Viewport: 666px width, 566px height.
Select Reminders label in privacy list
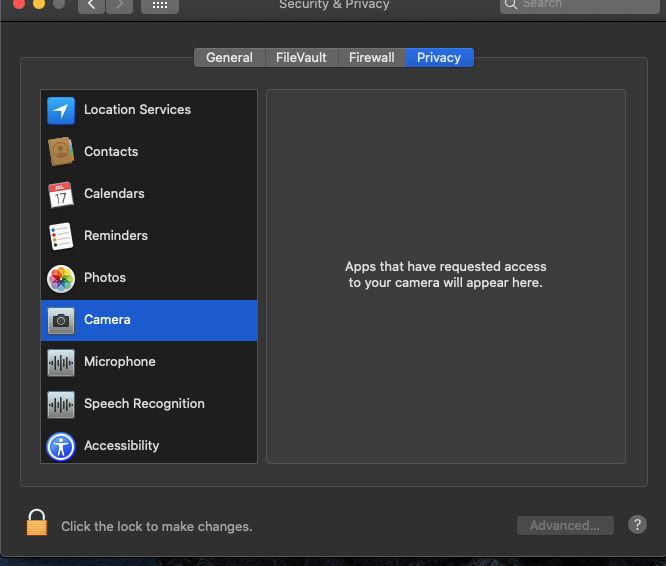(116, 236)
